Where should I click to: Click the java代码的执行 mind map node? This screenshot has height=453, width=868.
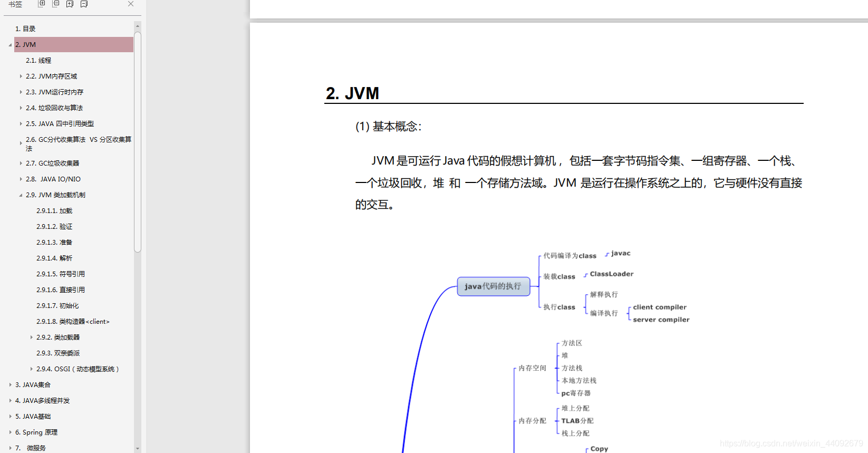(x=493, y=286)
